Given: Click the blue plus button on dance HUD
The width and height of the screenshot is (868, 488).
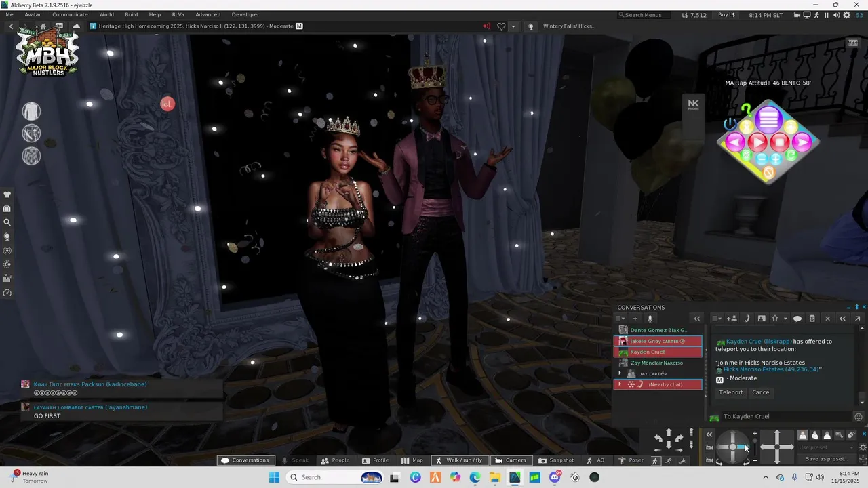Looking at the screenshot, I should coord(776,159).
